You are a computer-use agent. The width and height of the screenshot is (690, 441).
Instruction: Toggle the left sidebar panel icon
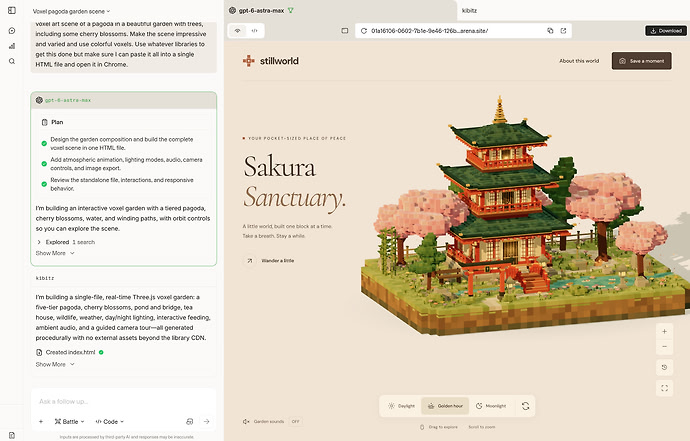[x=12, y=10]
